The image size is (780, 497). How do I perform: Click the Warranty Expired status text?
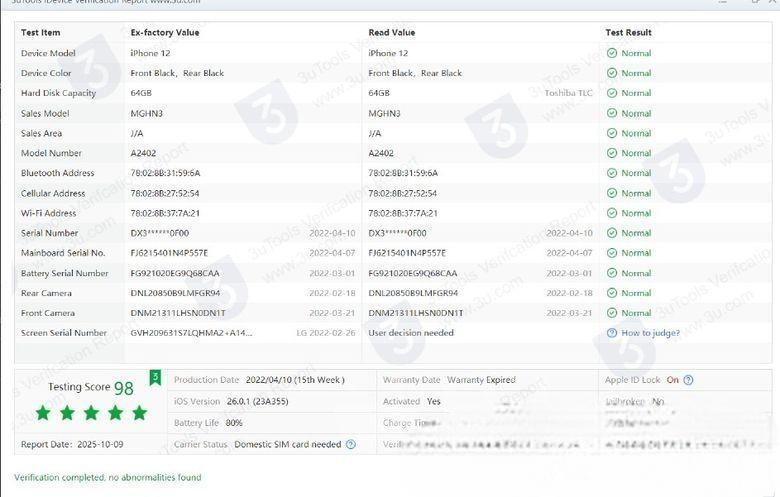[481, 380]
